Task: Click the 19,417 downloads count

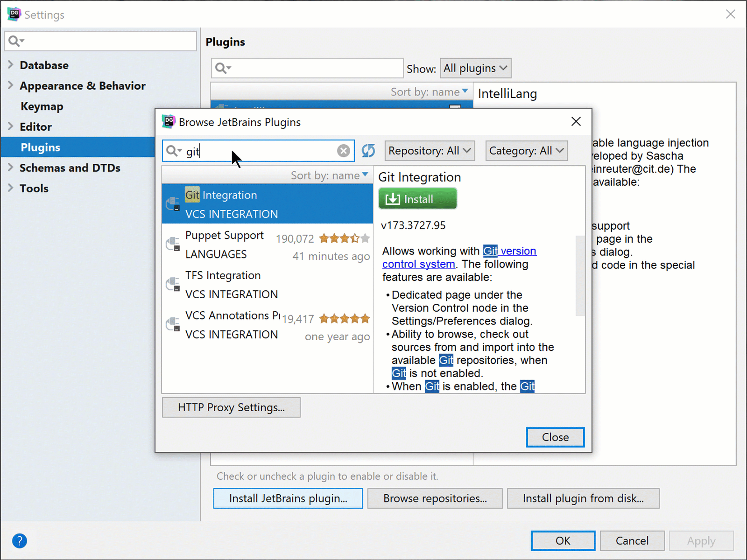Action: [x=298, y=319]
